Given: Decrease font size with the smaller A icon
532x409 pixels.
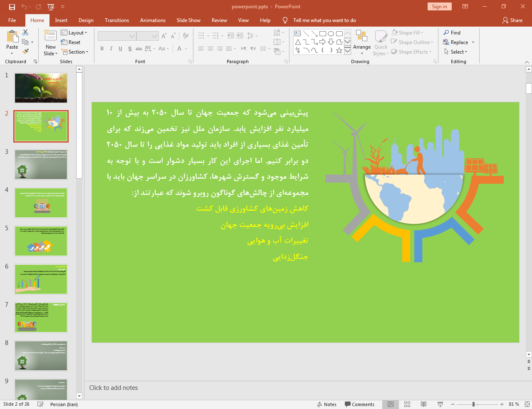Looking at the screenshot, I should [x=173, y=36].
